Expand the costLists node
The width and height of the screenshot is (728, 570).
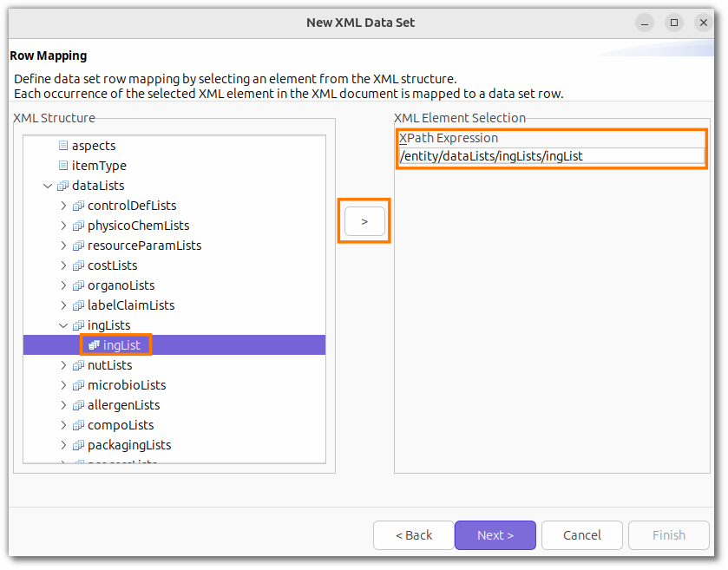point(63,265)
